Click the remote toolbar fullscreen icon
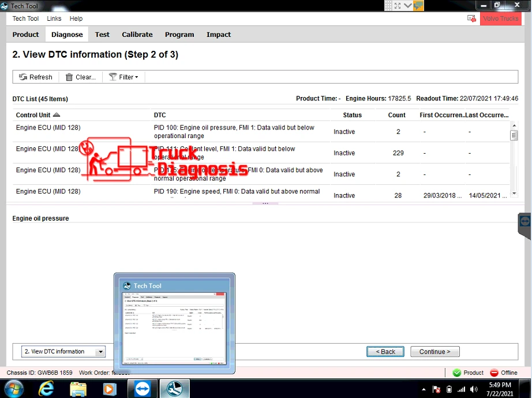The width and height of the screenshot is (532, 398). pyautogui.click(x=398, y=5)
